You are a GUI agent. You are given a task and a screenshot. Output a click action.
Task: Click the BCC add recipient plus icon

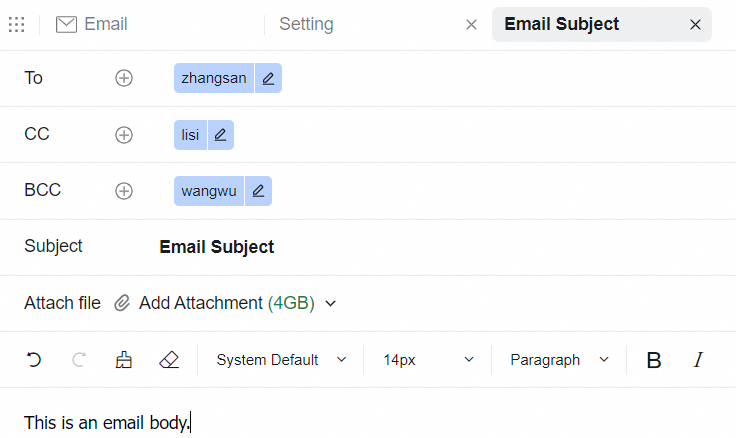pyautogui.click(x=124, y=191)
